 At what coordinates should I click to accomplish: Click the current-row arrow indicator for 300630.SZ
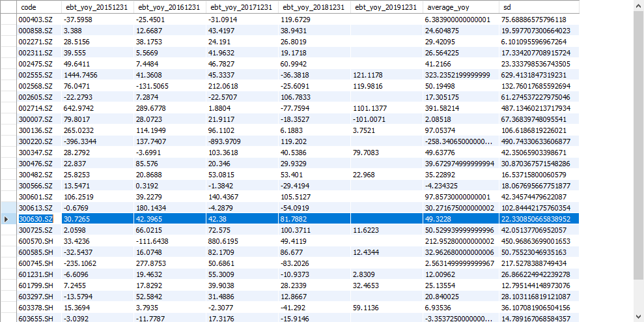6,219
